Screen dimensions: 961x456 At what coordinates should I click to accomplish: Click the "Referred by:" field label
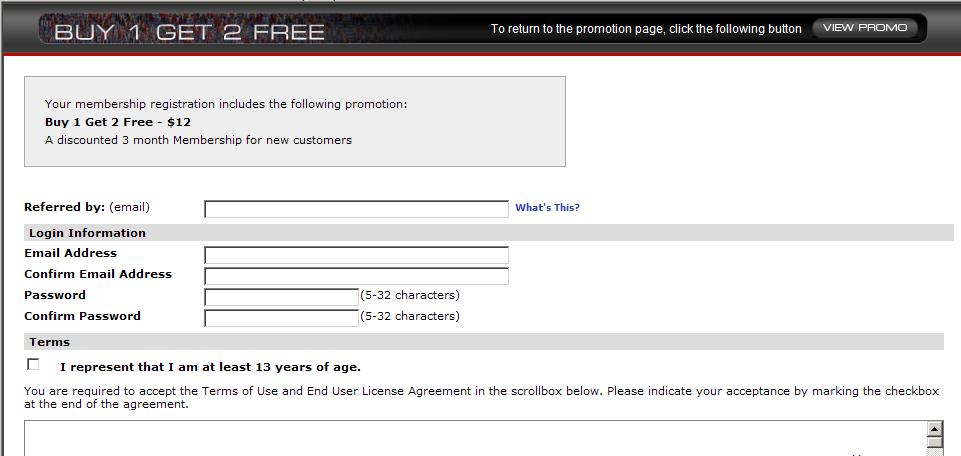point(64,207)
